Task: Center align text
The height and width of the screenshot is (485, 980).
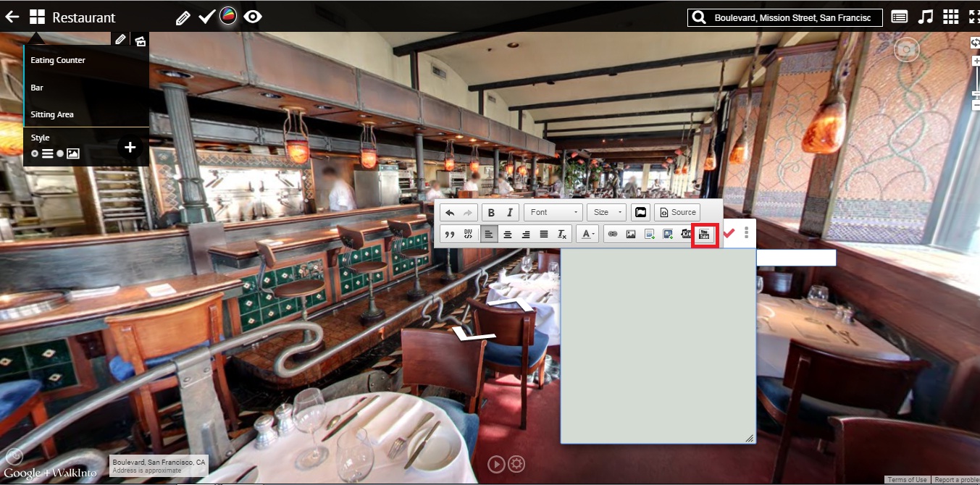Action: 507,234
